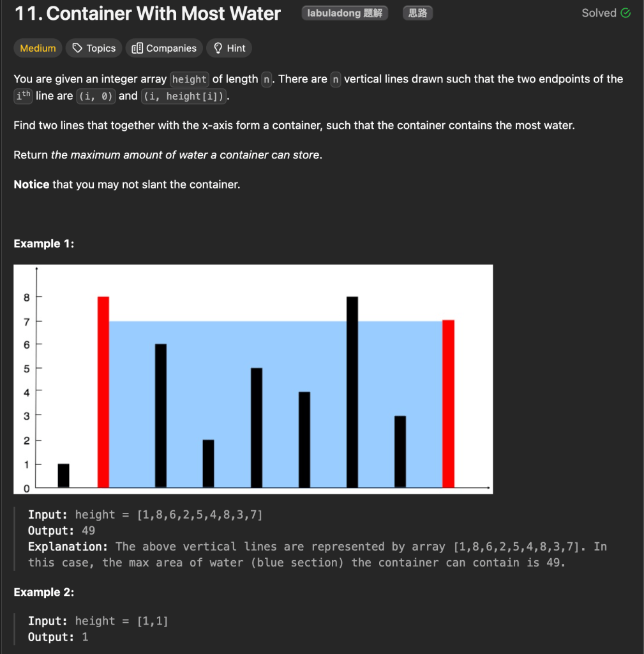Click the Example 2 heading
The width and height of the screenshot is (644, 654).
(x=43, y=593)
